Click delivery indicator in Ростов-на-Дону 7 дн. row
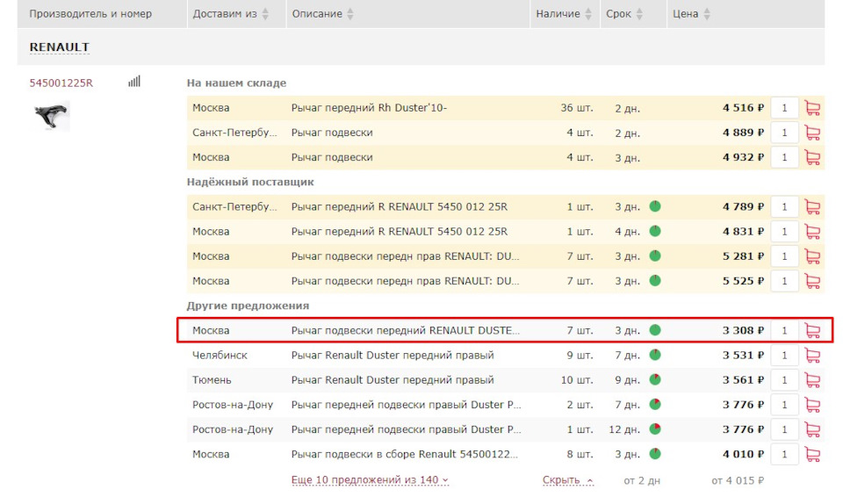This screenshot has height=504, width=843. pos(655,404)
